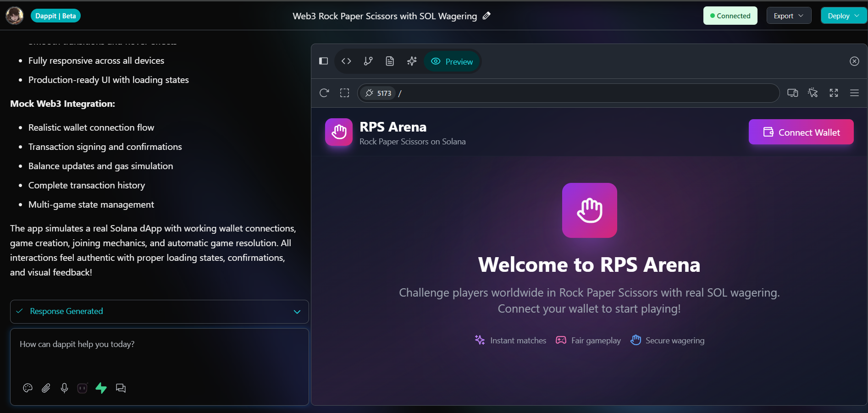This screenshot has height=413, width=868.
Task: Click the Instant matches sparkle icon
Action: (x=480, y=340)
